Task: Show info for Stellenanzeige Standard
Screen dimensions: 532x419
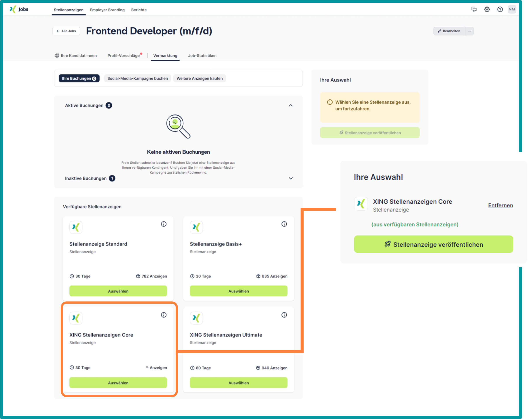Action: pos(164,224)
